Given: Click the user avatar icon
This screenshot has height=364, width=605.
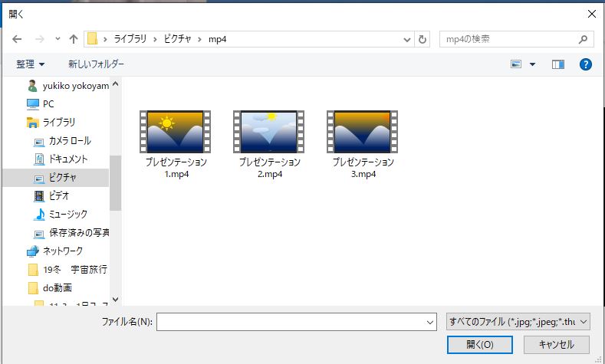Looking at the screenshot, I should [x=33, y=86].
